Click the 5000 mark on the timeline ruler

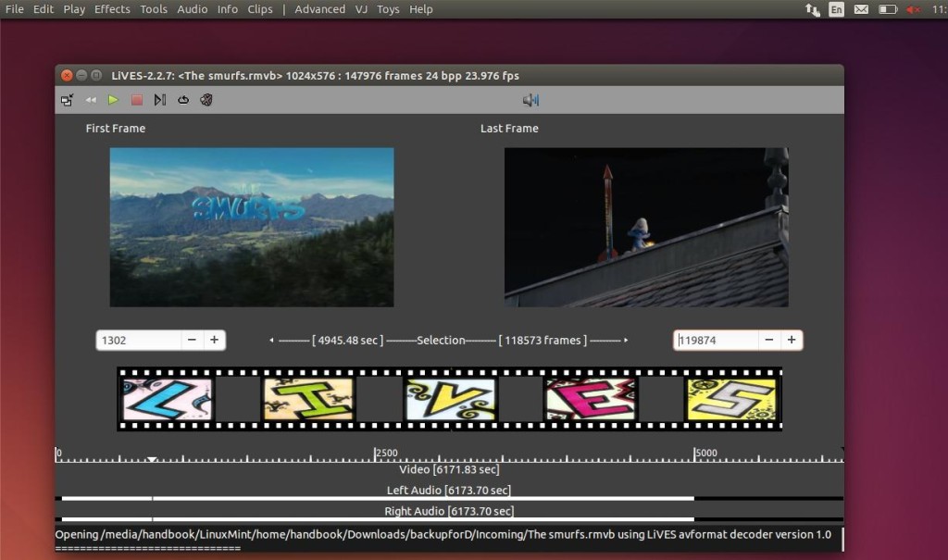click(705, 453)
